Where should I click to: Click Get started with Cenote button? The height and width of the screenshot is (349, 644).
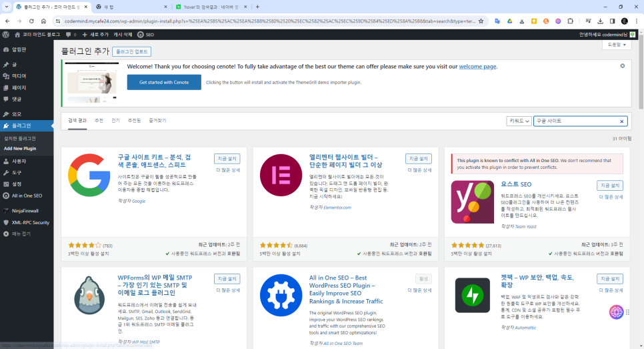click(164, 82)
